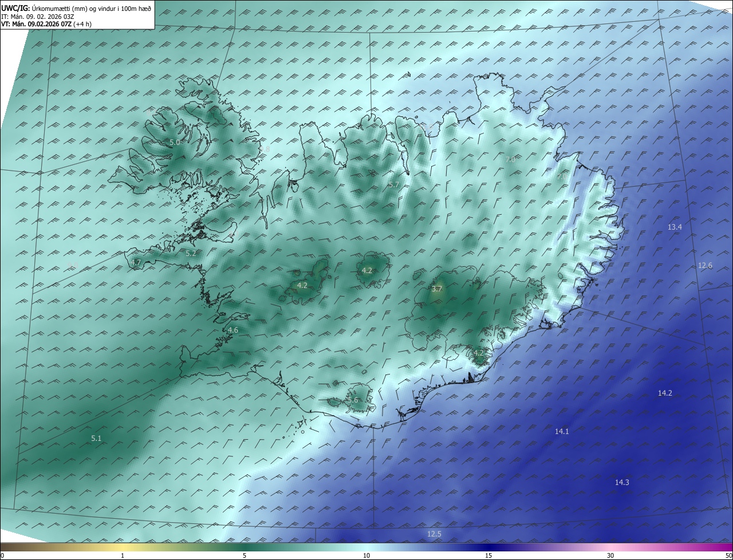Select the 5.2 value label
The image size is (733, 560).
(x=191, y=253)
